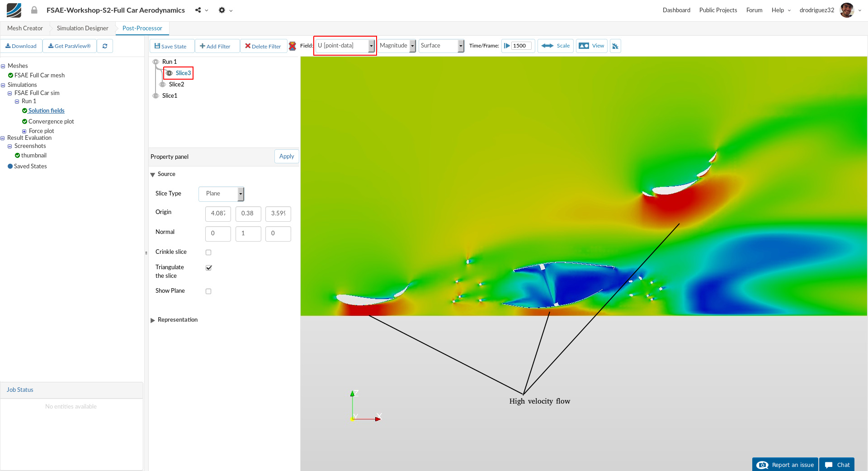
Task: Click the collapse arrows icon right of View
Action: tap(615, 46)
